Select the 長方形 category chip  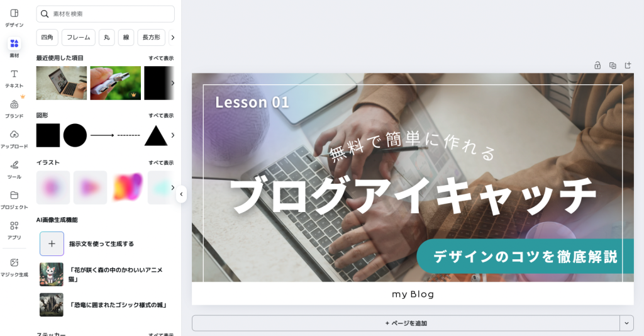click(151, 37)
